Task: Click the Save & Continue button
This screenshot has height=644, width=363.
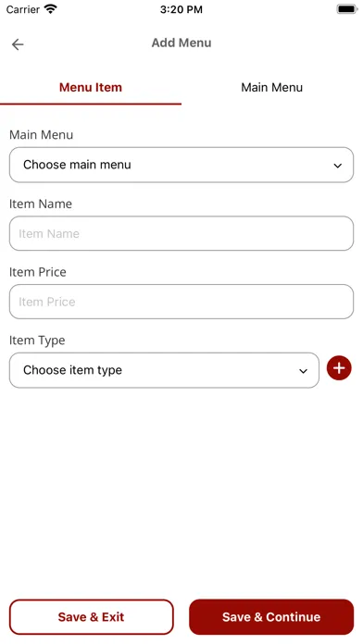Action: (x=271, y=617)
